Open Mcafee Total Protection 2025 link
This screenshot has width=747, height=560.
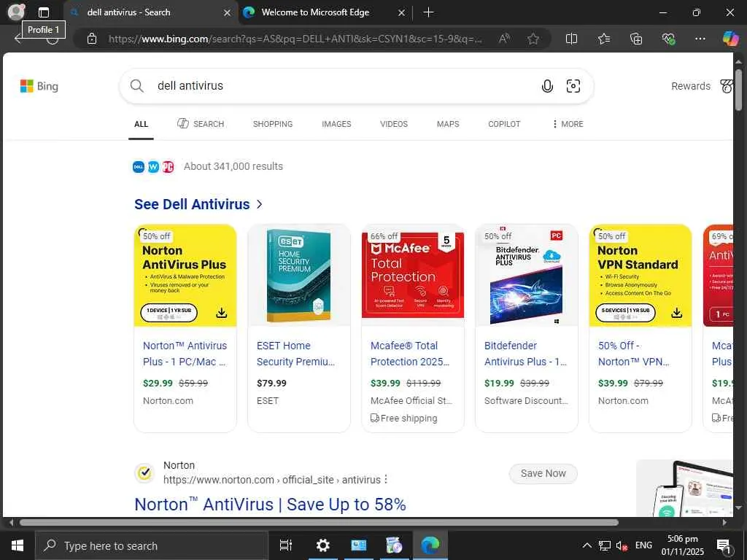pyautogui.click(x=410, y=354)
